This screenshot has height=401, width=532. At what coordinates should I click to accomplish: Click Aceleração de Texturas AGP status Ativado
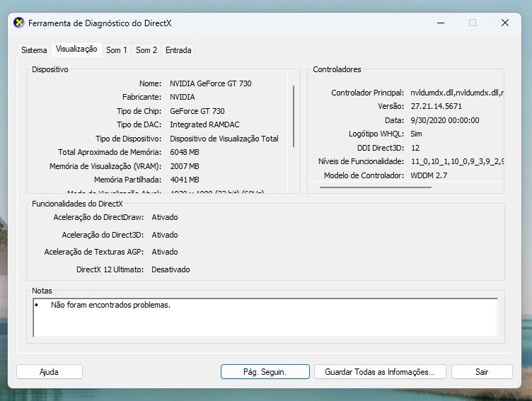pyautogui.click(x=165, y=252)
